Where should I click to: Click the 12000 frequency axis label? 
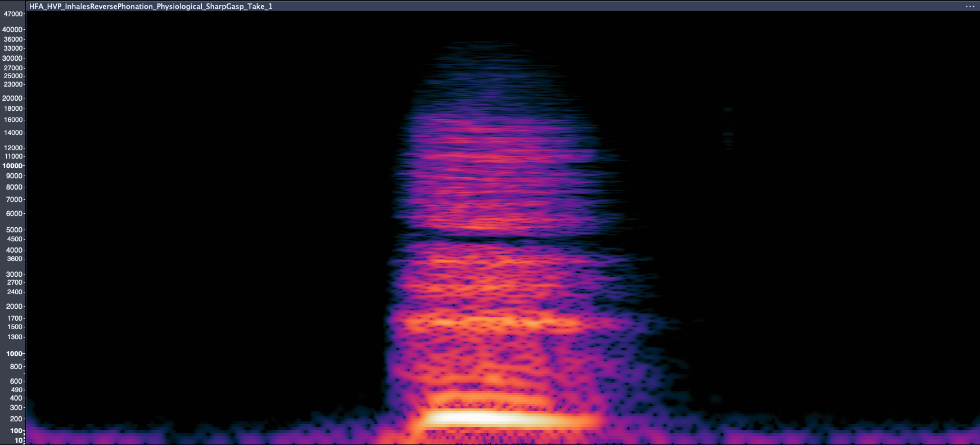13,148
